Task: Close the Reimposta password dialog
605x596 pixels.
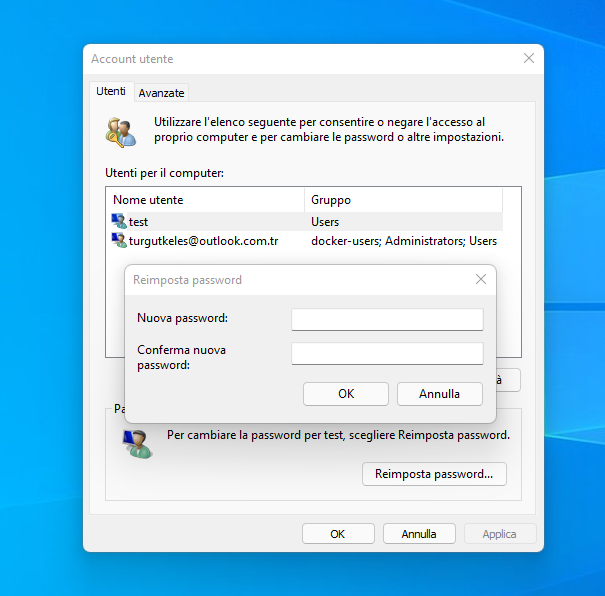Action: coord(481,280)
